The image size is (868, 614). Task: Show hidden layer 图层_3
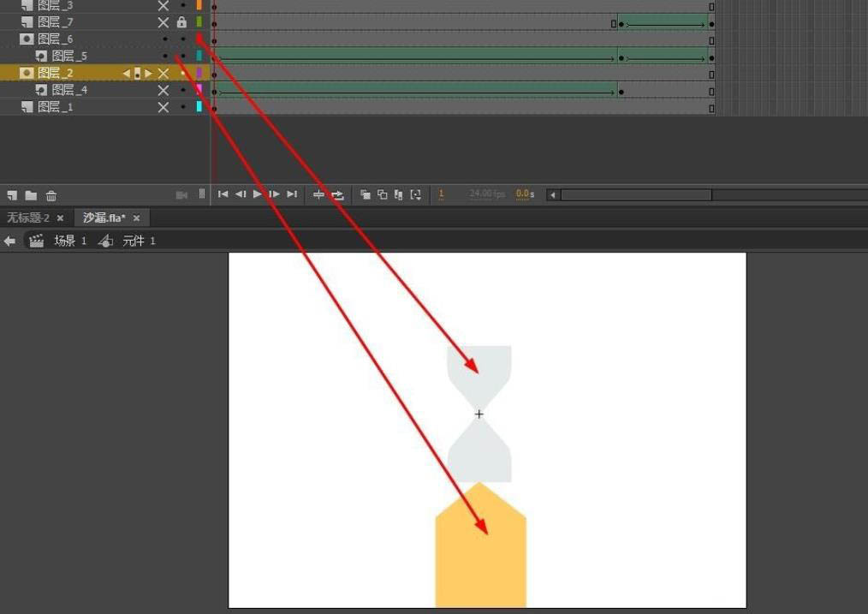(163, 5)
